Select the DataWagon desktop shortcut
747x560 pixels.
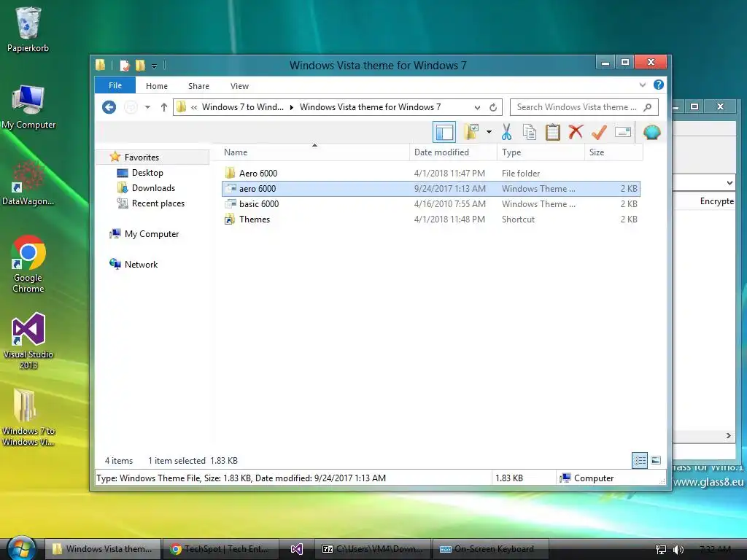[x=28, y=183]
